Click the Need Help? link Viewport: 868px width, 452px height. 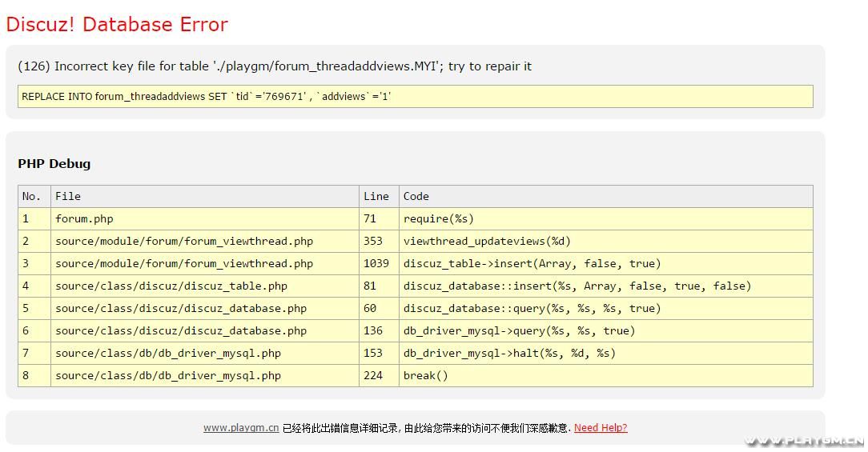601,428
